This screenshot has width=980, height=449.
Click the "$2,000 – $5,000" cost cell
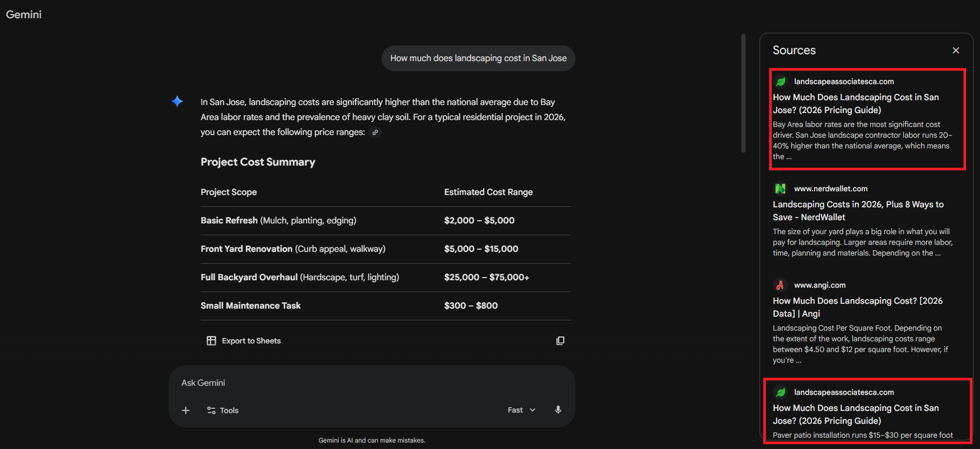[x=480, y=220]
